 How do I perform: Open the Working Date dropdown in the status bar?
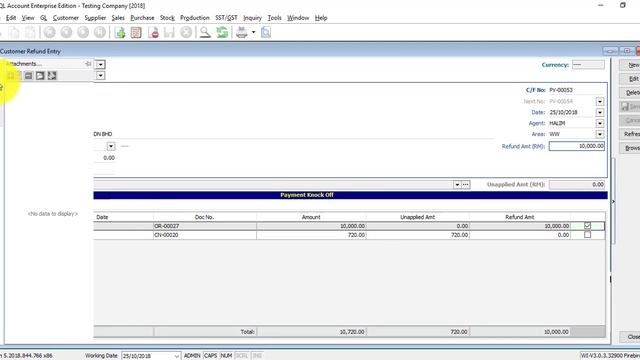176,356
